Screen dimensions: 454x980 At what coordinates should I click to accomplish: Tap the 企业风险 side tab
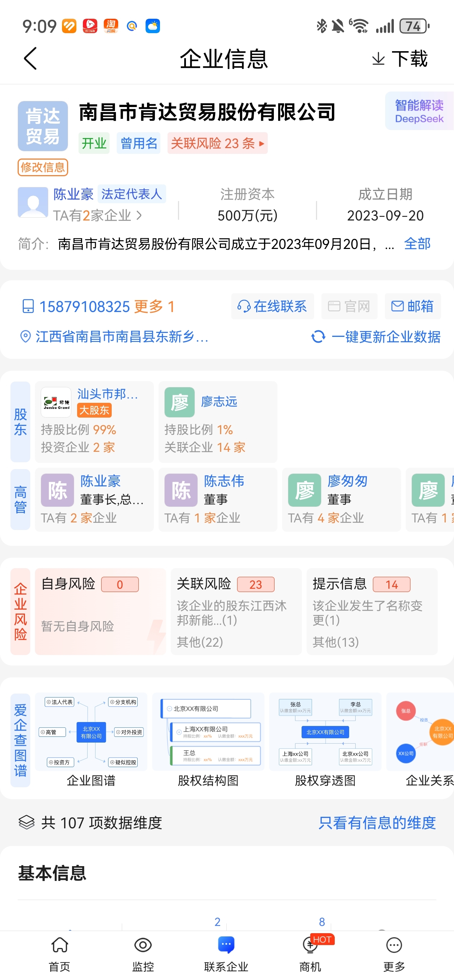tap(21, 612)
